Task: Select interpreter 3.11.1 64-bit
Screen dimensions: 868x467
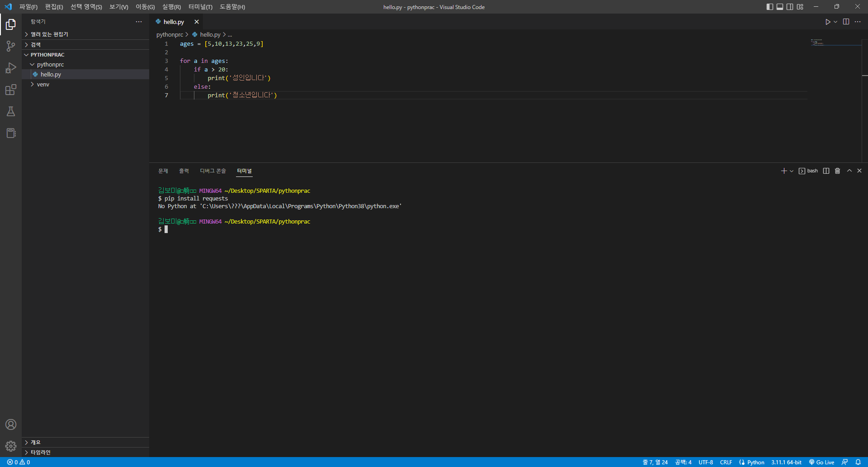Action: coord(786,462)
